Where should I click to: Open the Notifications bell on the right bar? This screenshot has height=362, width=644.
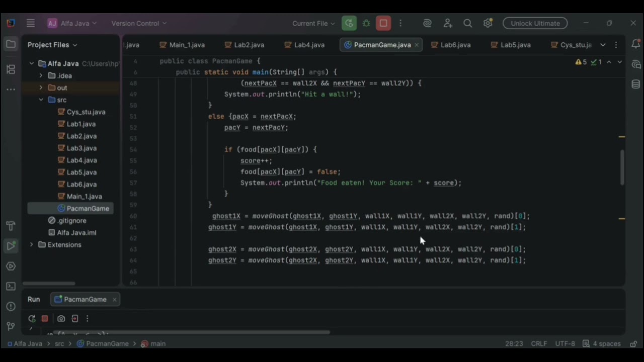coord(636,44)
